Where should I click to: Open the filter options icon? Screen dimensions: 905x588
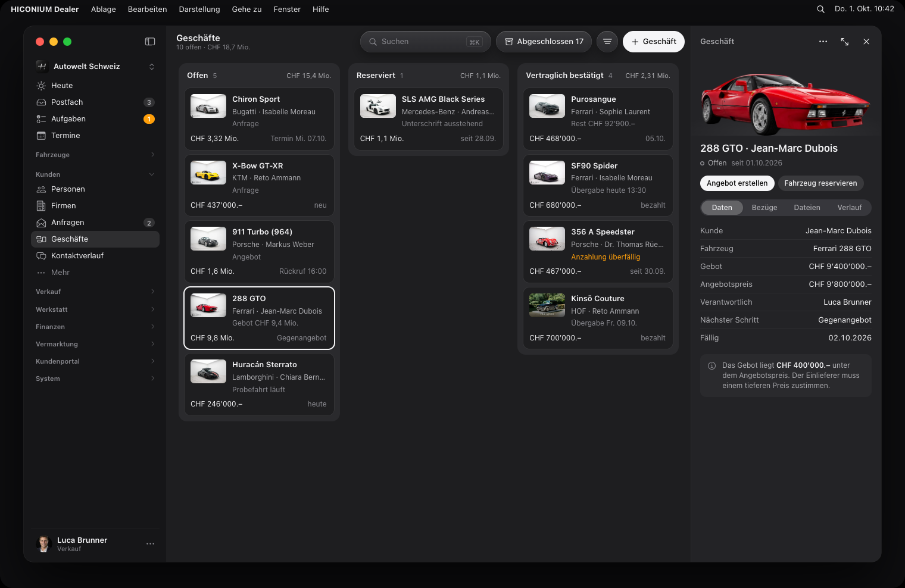point(607,42)
